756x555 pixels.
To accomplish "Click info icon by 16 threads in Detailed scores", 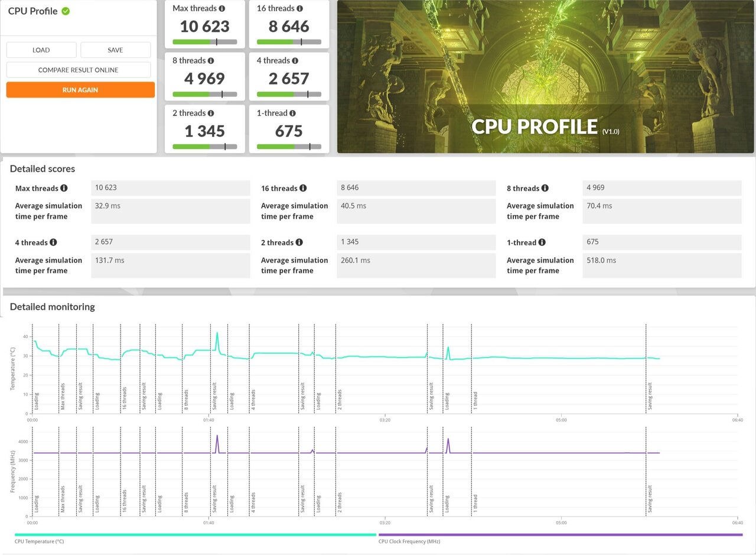I will tap(303, 189).
